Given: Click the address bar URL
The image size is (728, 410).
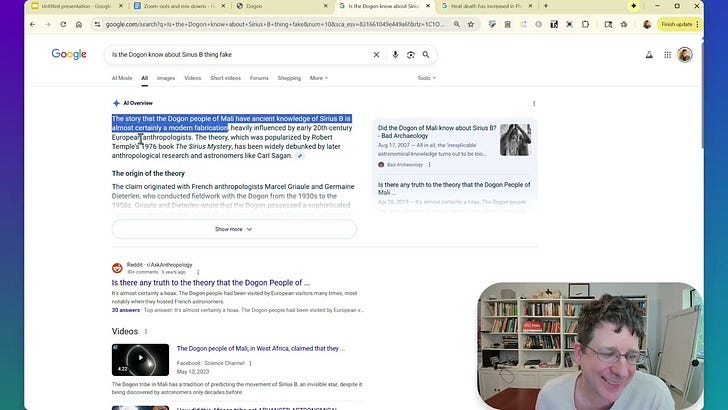Looking at the screenshot, I should coord(275,24).
